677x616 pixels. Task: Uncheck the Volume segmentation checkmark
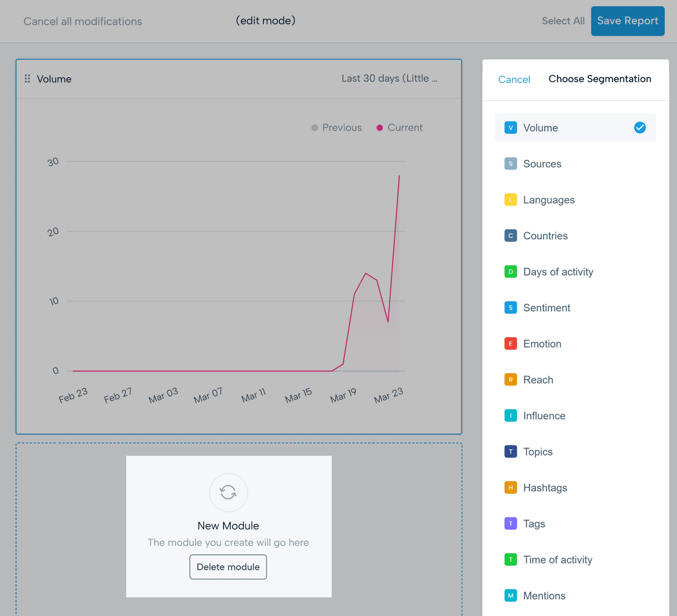coord(639,128)
